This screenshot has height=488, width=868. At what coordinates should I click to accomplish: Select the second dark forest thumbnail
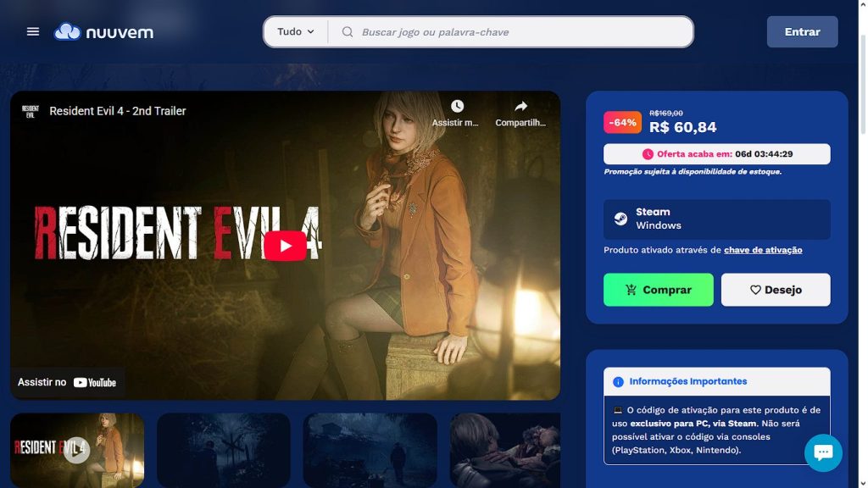[224, 449]
